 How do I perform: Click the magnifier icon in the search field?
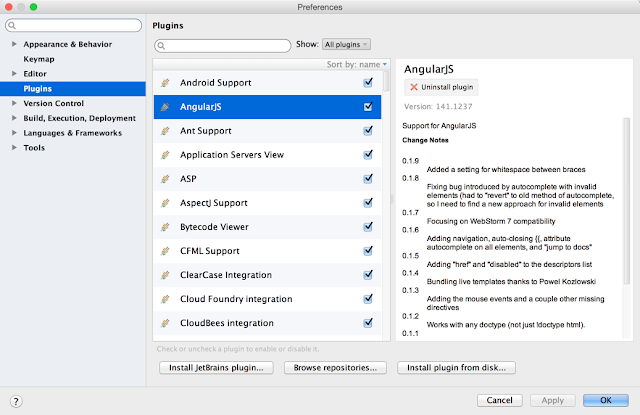[164, 45]
